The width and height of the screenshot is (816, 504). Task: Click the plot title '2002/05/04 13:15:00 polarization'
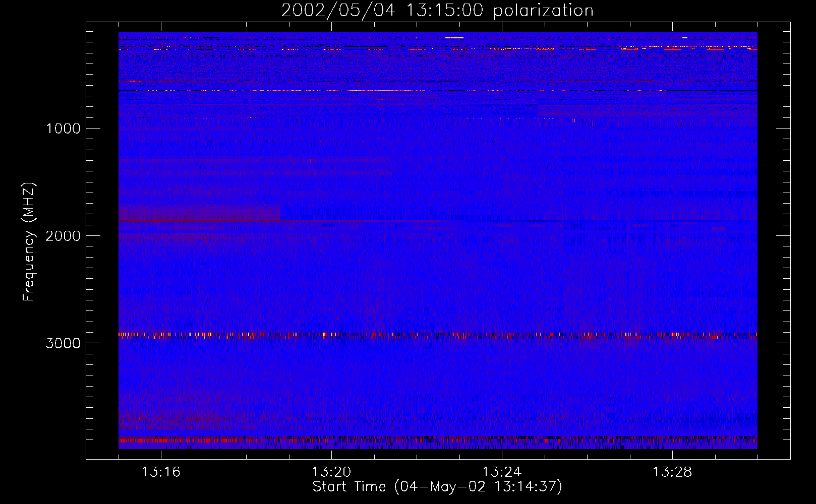point(437,11)
